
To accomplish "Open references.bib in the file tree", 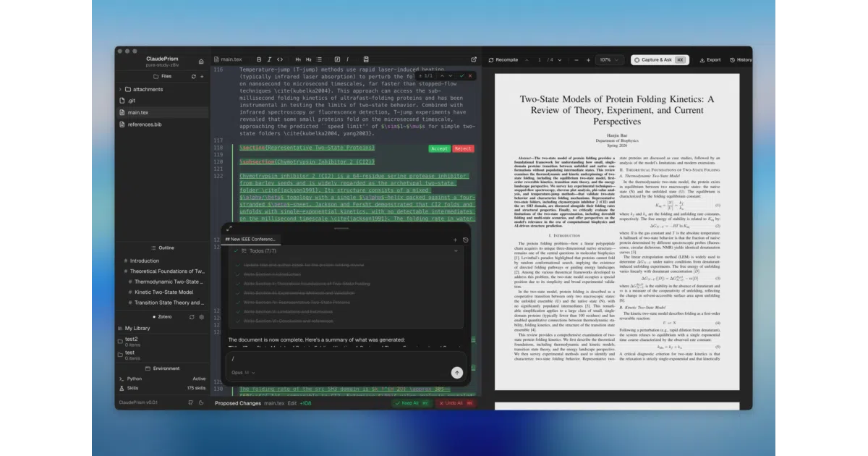I will click(162, 124).
